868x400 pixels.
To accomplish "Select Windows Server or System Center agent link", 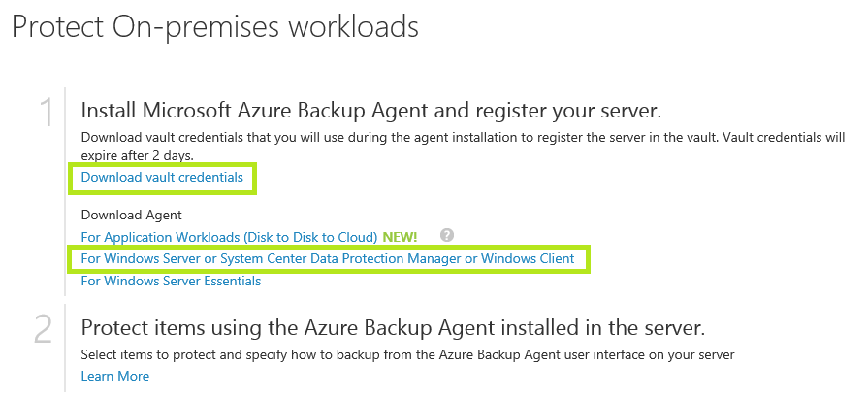I will [328, 259].
